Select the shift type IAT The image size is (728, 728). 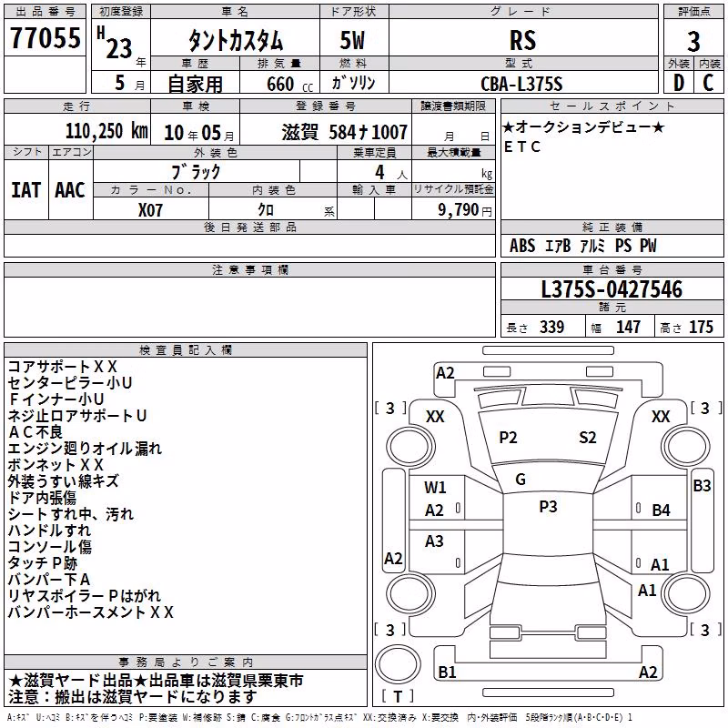tap(26, 190)
